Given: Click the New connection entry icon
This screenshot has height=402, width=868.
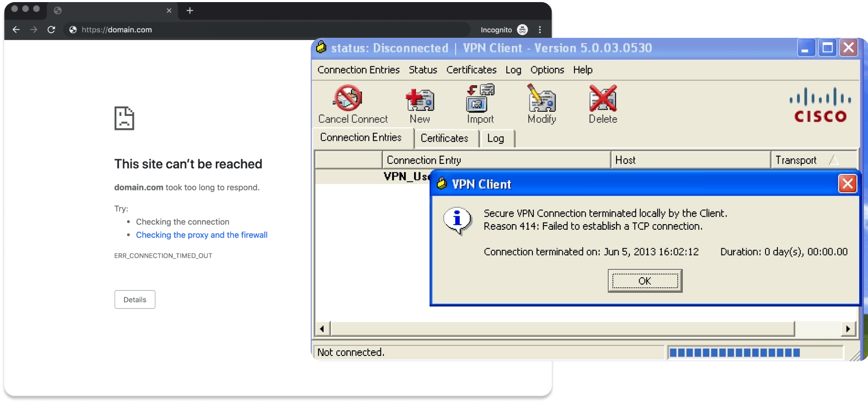Looking at the screenshot, I should (x=420, y=100).
